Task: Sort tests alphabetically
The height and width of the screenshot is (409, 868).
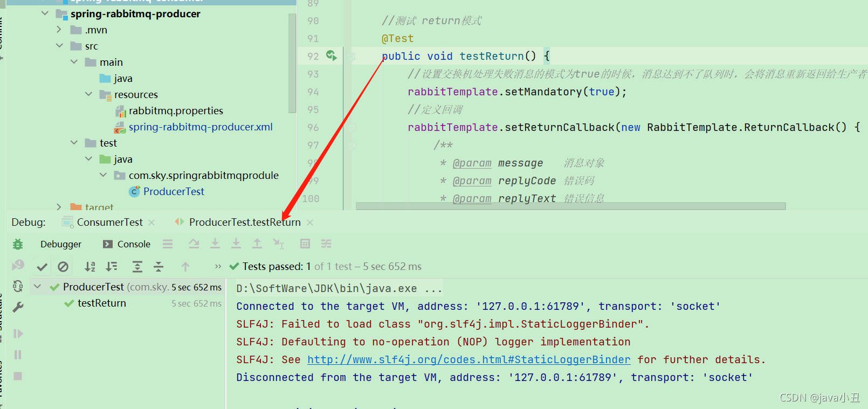Action: pos(90,266)
